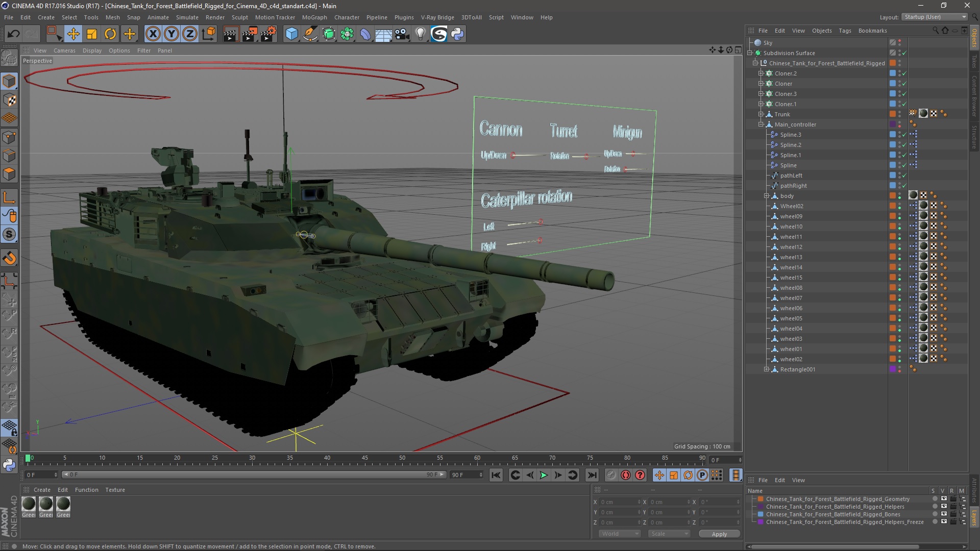
Task: Enable Snap toggle in left toolbar
Action: (9, 235)
